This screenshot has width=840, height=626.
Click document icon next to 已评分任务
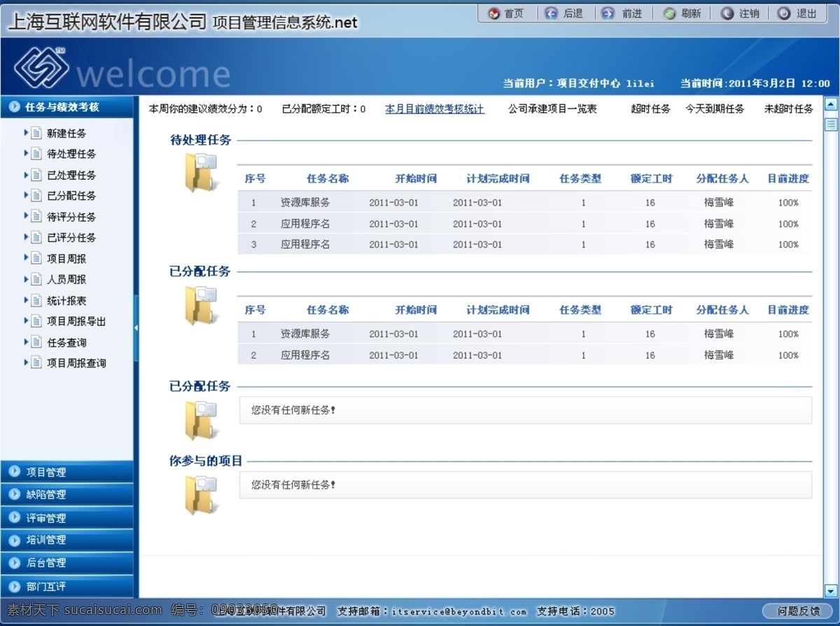click(36, 237)
